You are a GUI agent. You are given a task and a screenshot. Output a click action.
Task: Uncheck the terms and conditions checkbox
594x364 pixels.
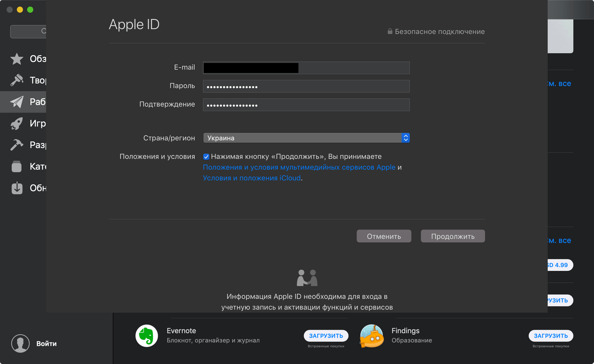click(x=206, y=157)
